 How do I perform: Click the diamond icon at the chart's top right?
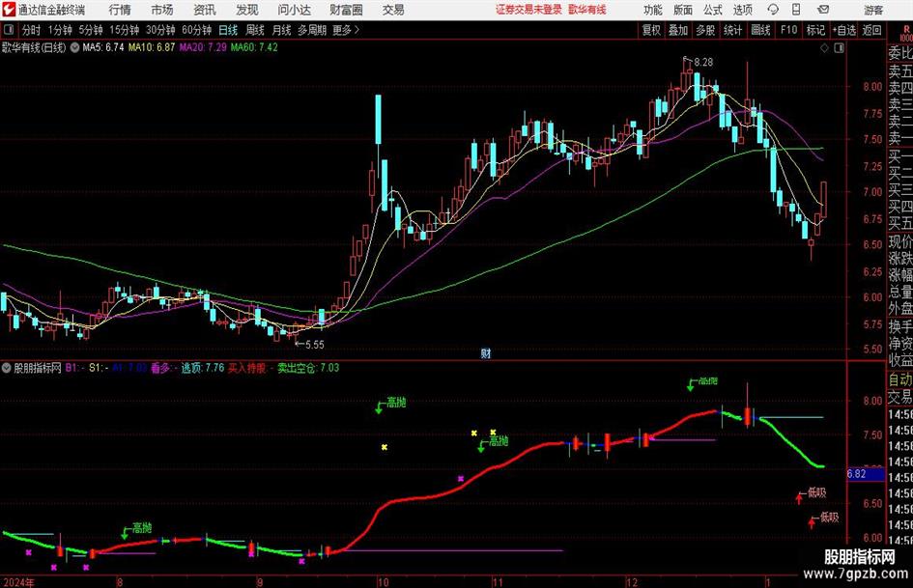click(x=824, y=48)
